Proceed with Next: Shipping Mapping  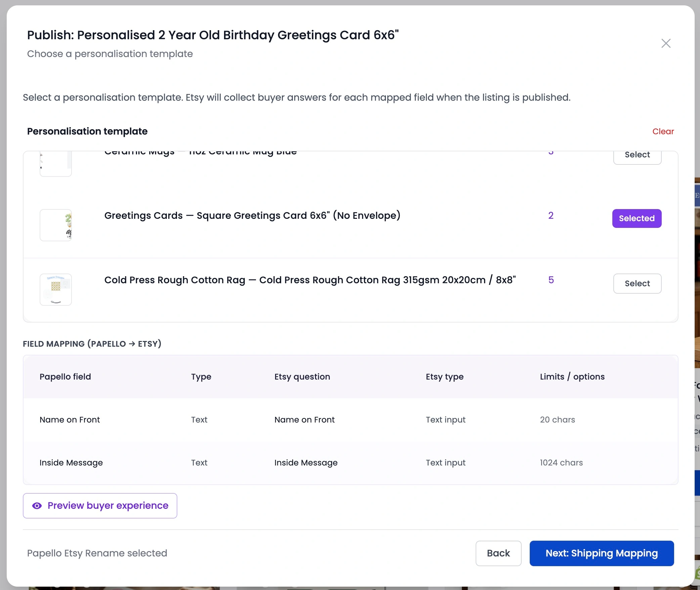602,553
